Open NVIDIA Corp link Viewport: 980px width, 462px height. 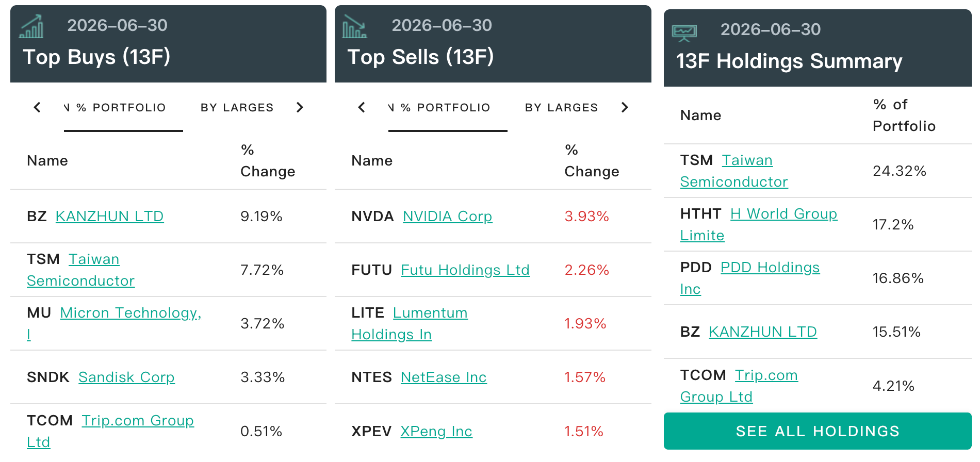click(447, 216)
